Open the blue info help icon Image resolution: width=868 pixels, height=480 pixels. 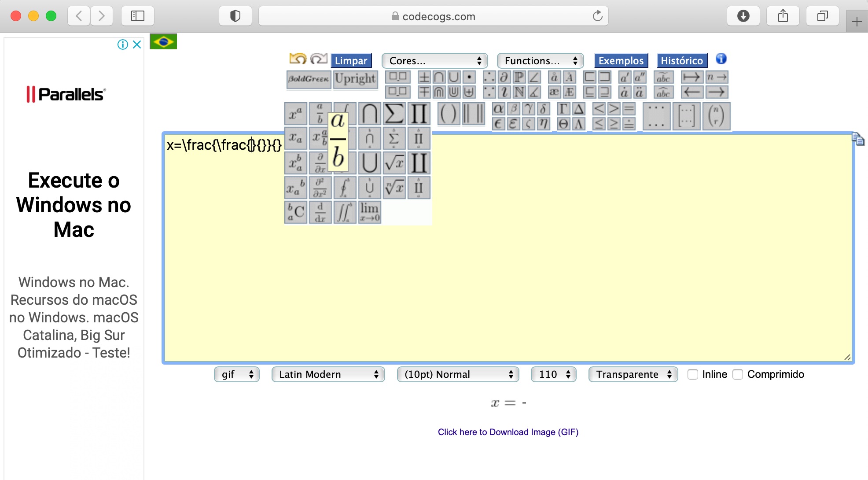[x=721, y=59]
